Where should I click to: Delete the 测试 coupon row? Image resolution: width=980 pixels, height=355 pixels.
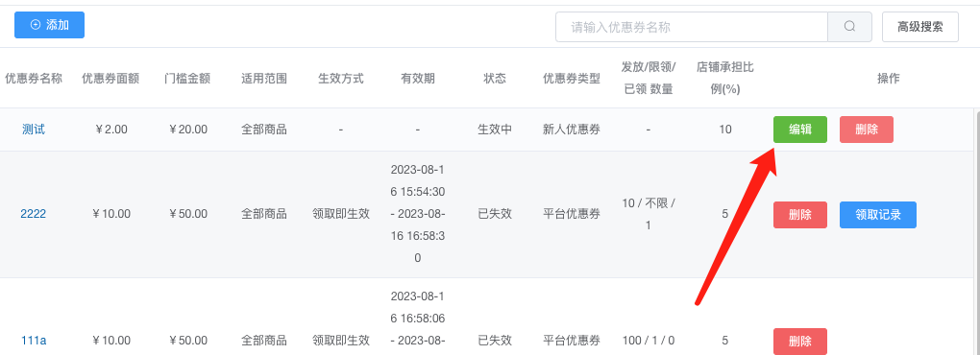(867, 130)
